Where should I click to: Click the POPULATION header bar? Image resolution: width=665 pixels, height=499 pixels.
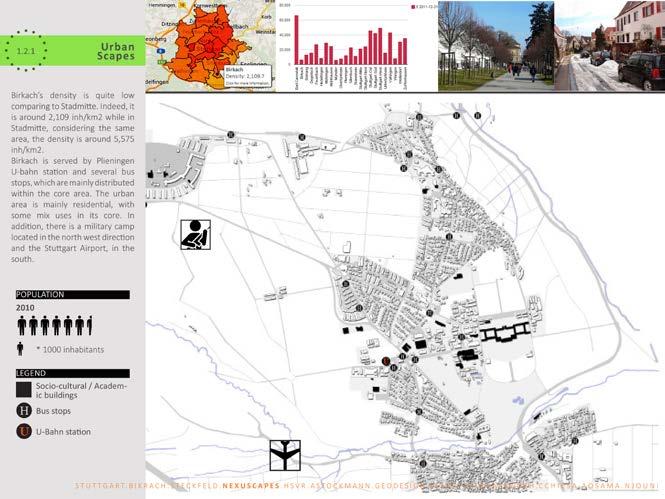pos(73,295)
